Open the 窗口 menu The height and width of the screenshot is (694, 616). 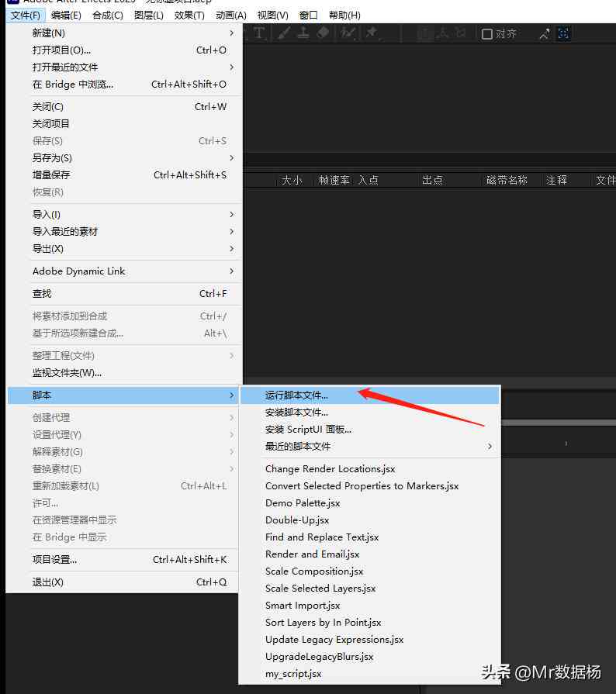click(309, 16)
